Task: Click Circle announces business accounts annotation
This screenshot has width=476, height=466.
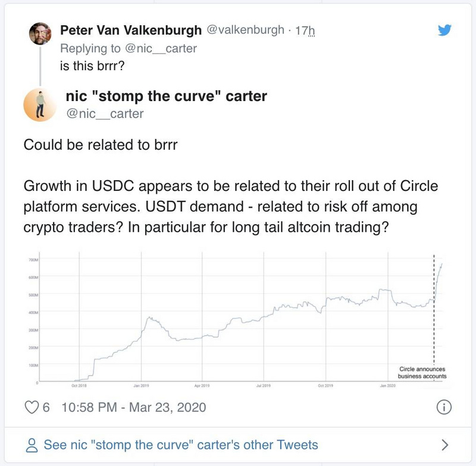Action: pos(422,373)
